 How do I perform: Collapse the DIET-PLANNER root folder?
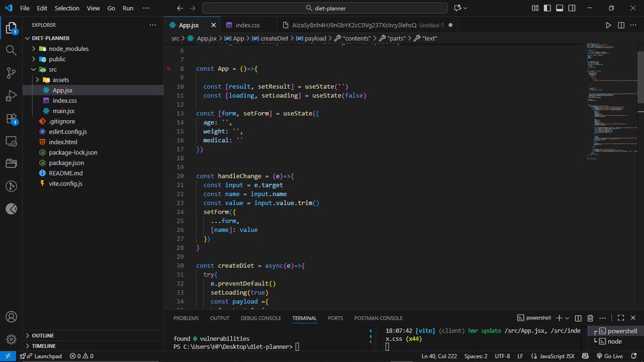[x=28, y=38]
